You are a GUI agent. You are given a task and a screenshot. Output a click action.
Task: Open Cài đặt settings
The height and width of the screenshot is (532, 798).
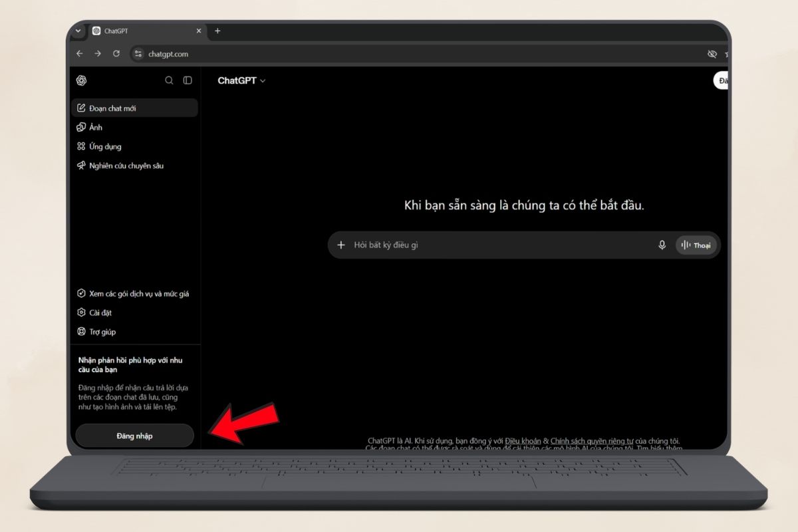point(134,313)
